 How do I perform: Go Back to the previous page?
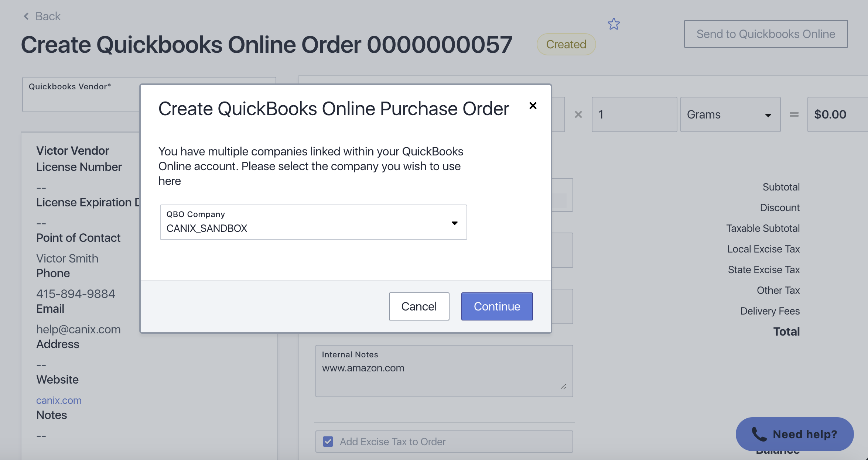coord(48,16)
